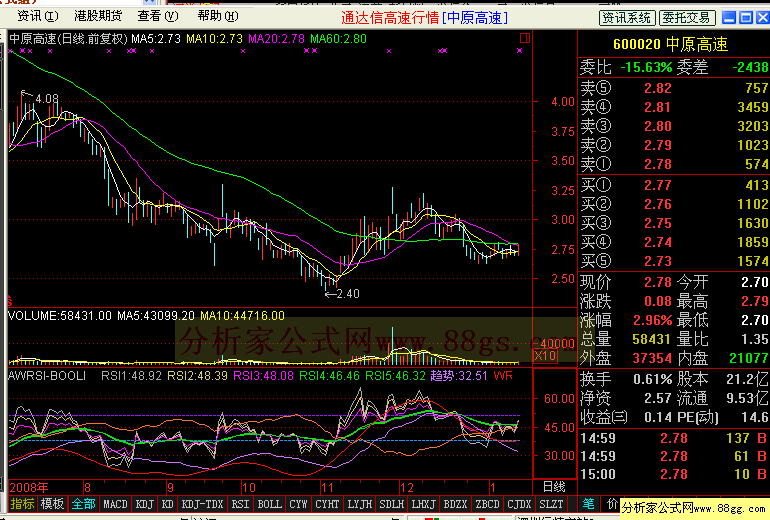Click the month 11 label on time axis
770x520 pixels.
click(x=327, y=488)
